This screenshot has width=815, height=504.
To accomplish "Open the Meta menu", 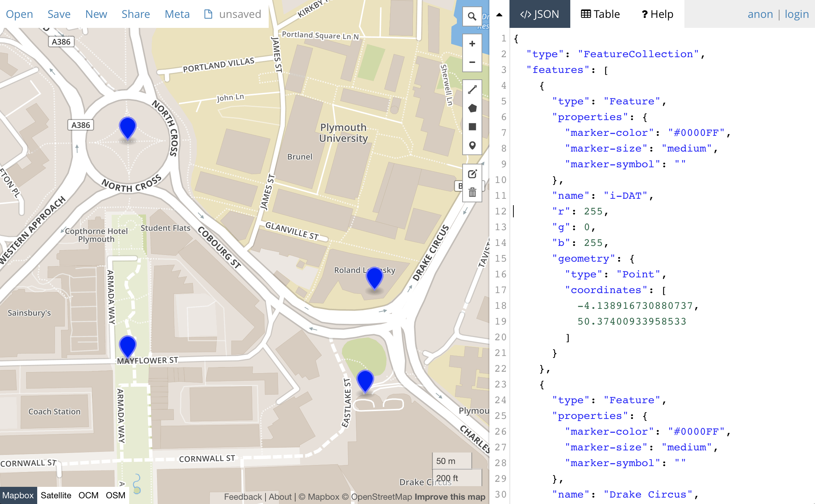I will [177, 14].
